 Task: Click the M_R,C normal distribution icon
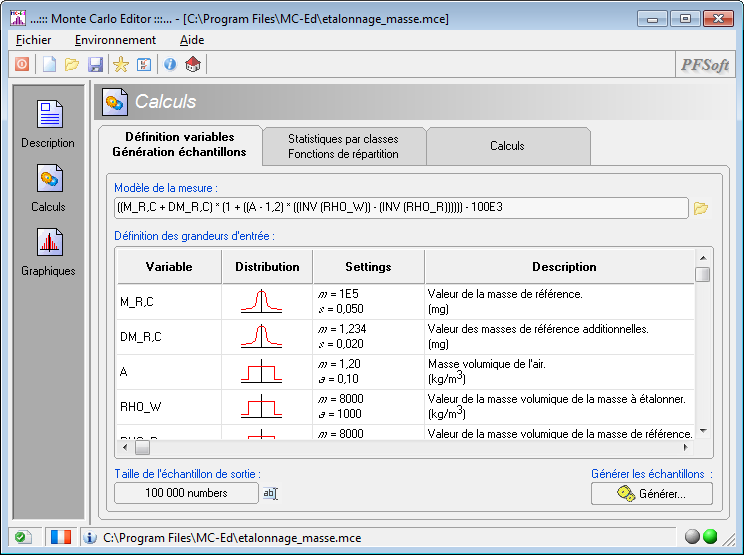tap(261, 301)
